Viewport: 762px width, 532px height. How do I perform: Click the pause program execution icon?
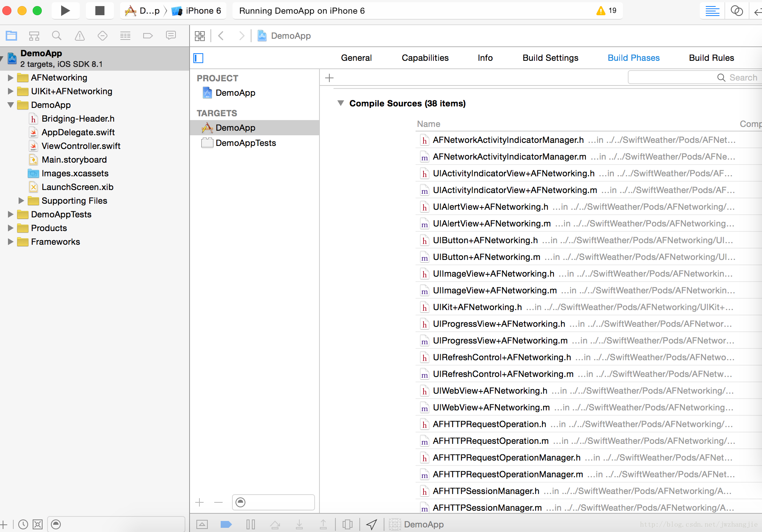pos(251,524)
